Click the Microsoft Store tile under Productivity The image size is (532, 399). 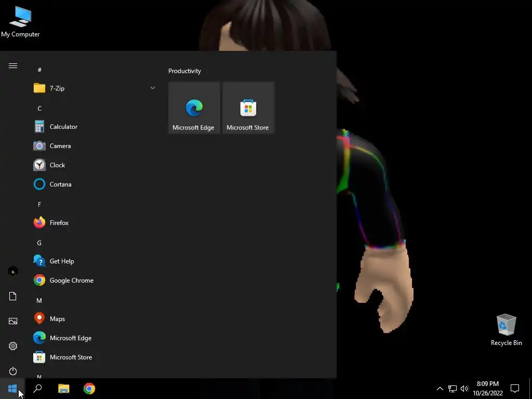(x=248, y=108)
